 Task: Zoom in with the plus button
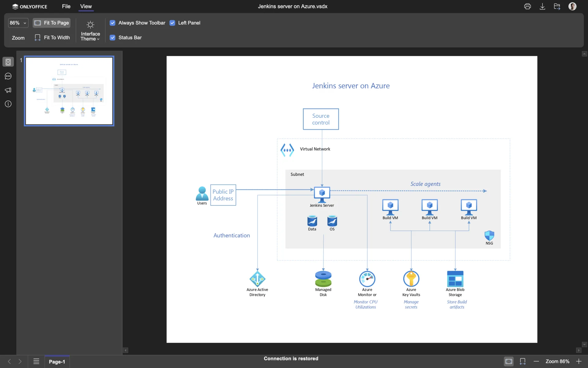[579, 362]
